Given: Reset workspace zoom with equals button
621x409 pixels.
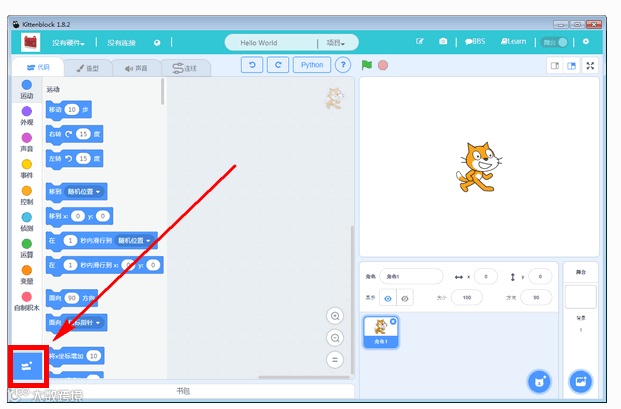Looking at the screenshot, I should (335, 360).
